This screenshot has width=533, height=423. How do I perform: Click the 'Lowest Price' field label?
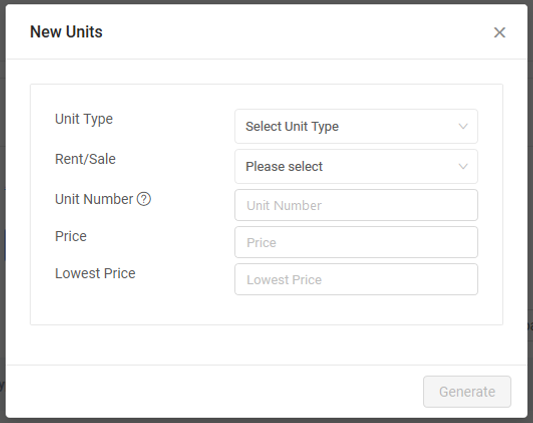click(95, 273)
